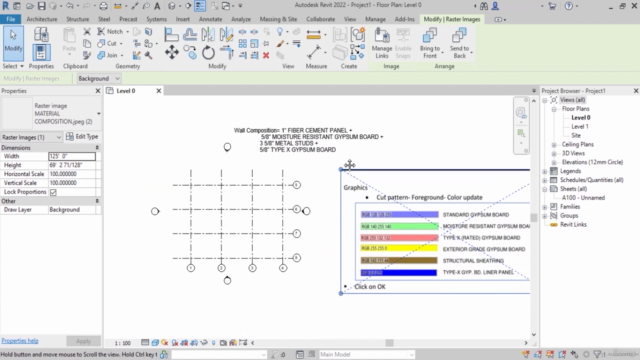Toggle Select Pinned Elements in status bar
The image size is (640, 360).
550,354
